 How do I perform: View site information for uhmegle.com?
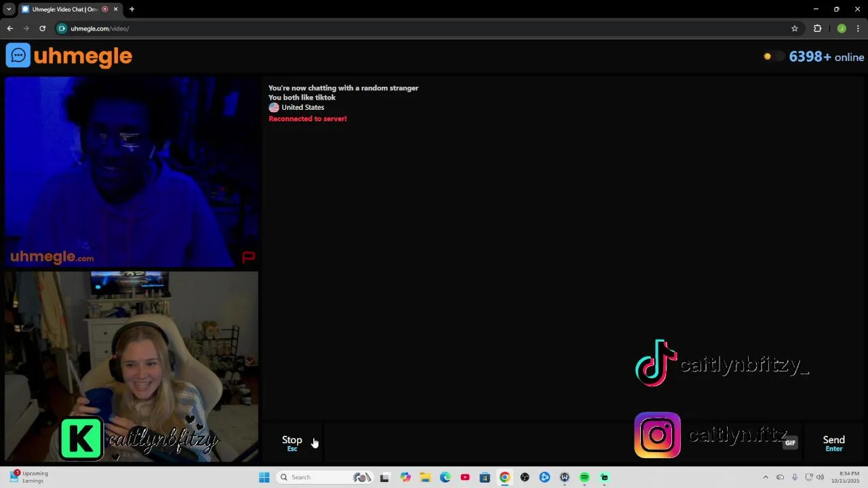click(62, 28)
